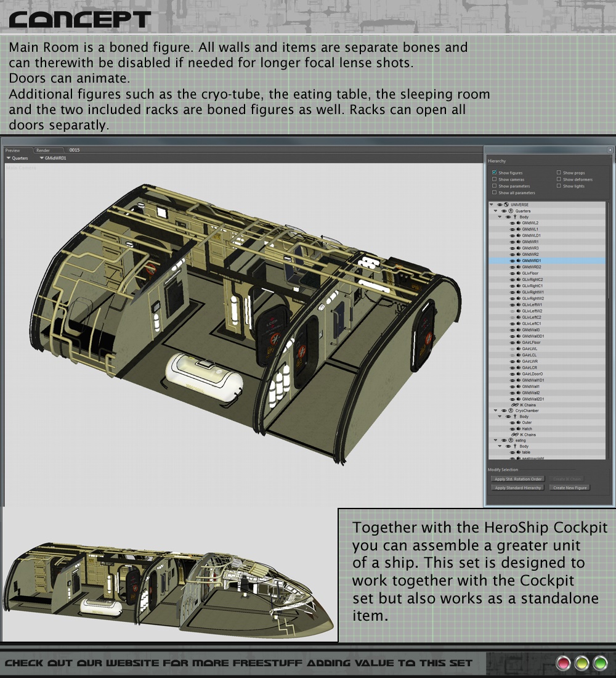Select the GLivRightW2 row in Hierarchy

(547, 298)
